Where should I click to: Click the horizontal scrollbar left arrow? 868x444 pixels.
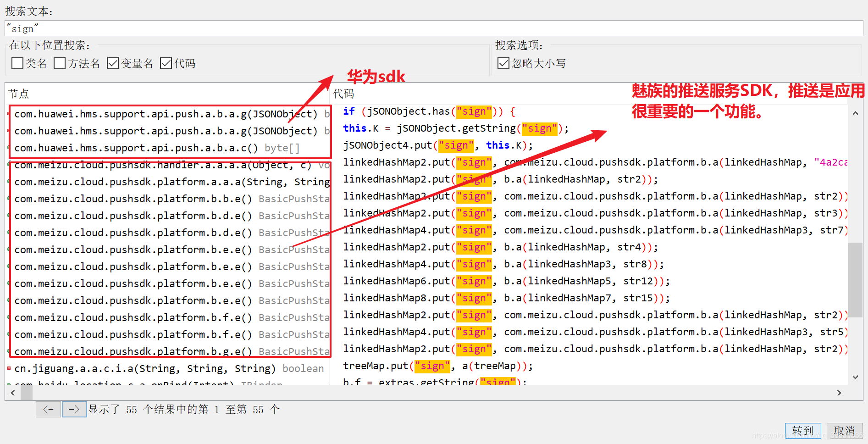tap(13, 393)
